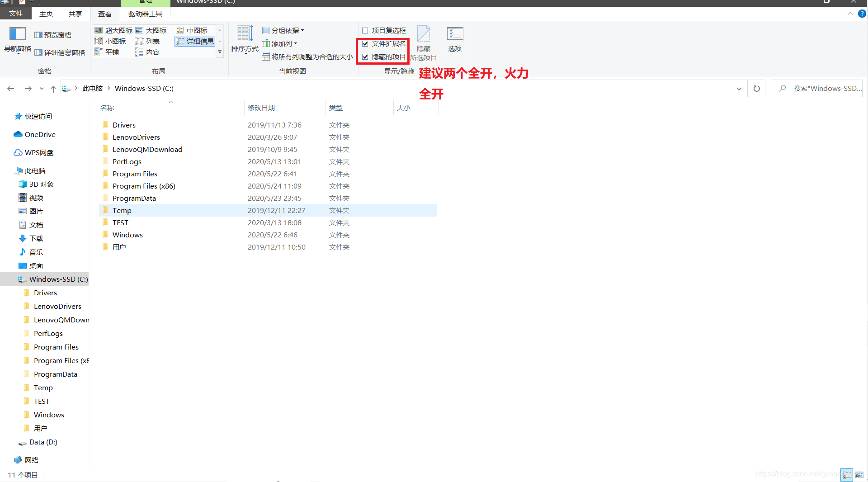Sort by Type (类型) column header
This screenshot has height=482, width=868.
[359, 108]
